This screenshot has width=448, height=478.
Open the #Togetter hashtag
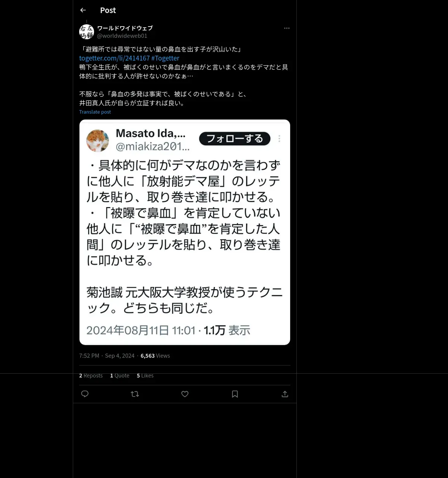[x=165, y=58]
